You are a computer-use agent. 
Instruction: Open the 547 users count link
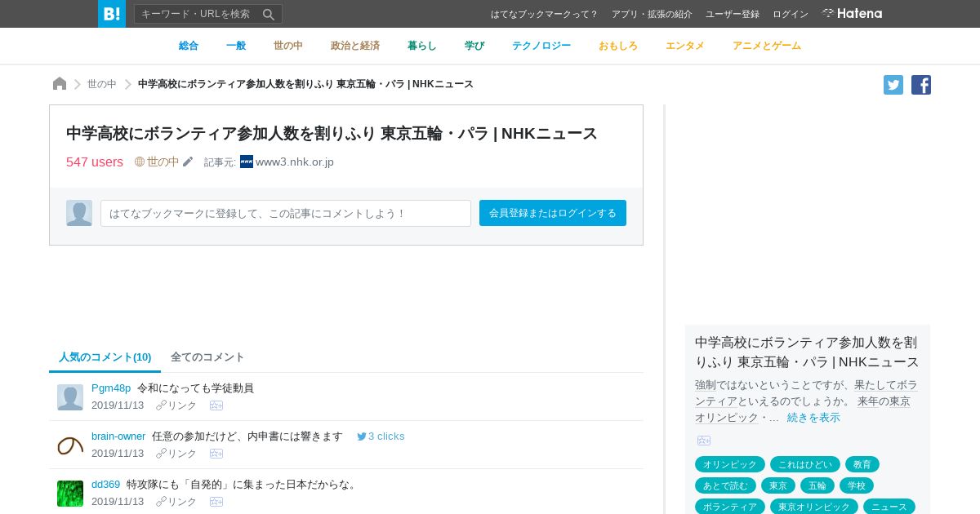(95, 162)
